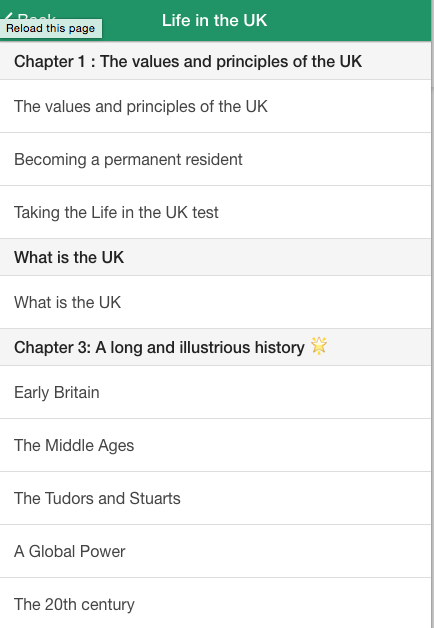Viewport: 434px width, 628px height.
Task: Click Chapter 3: A long and illustrious history header
Action: point(215,347)
